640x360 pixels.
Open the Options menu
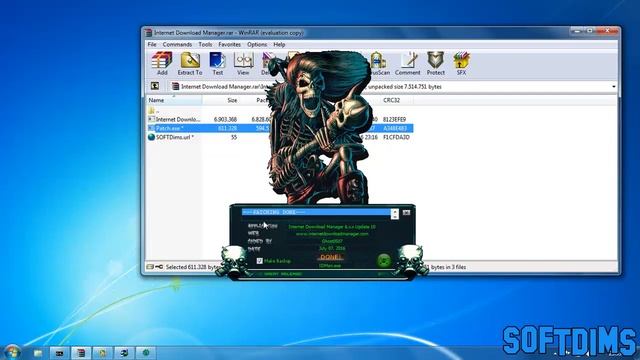coord(257,44)
